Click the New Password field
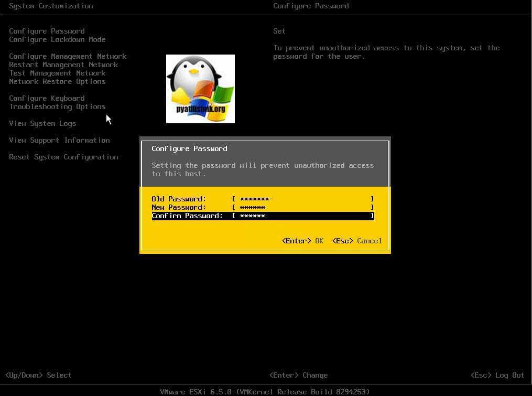This screenshot has height=396, width=532. point(303,207)
